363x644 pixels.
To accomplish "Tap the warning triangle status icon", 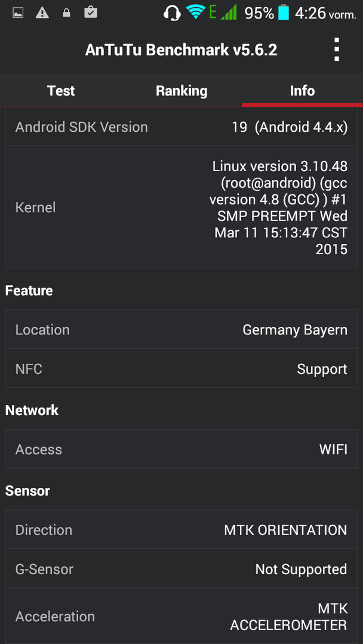I will point(42,13).
